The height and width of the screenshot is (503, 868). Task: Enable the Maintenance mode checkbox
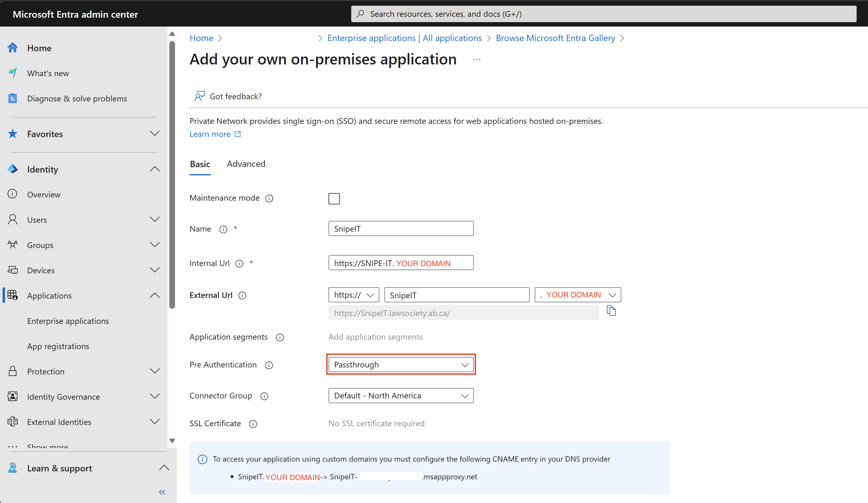click(334, 198)
